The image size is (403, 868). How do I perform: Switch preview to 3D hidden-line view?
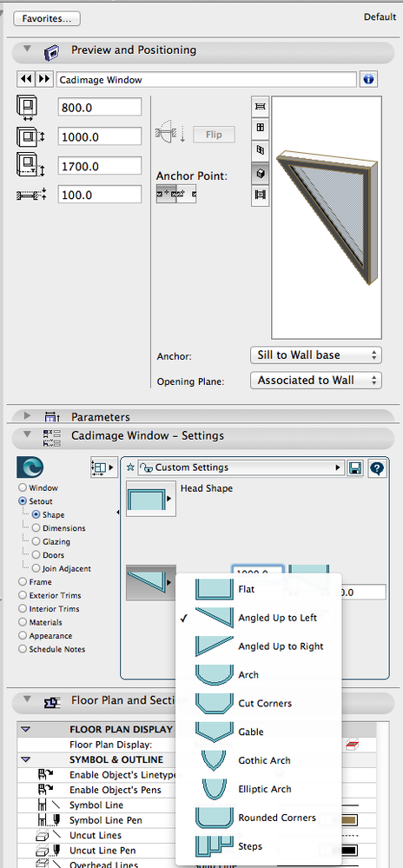click(261, 150)
